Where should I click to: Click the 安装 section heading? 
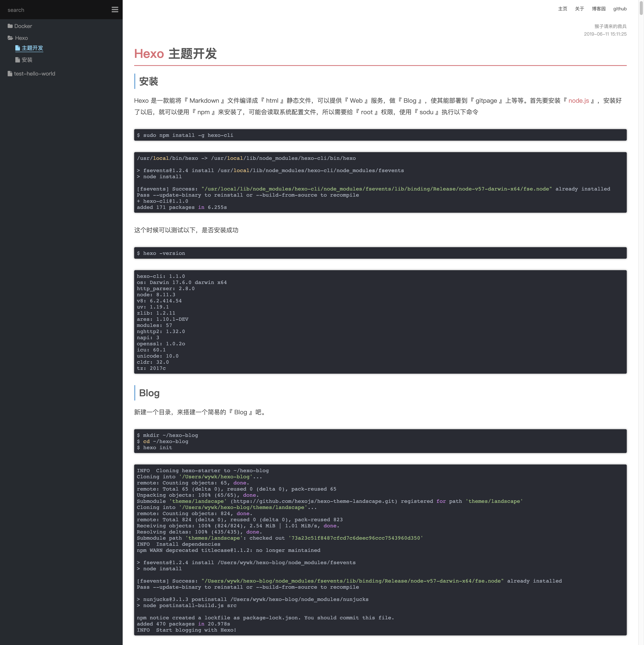(x=149, y=81)
